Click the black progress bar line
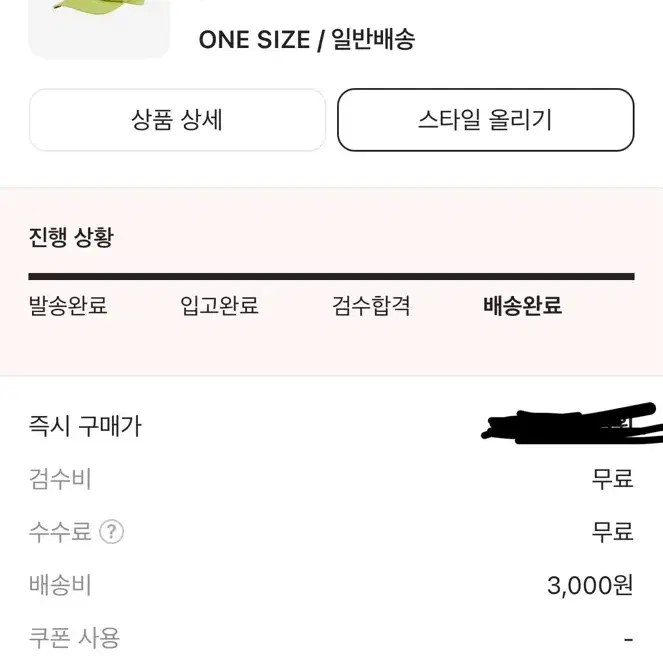The image size is (663, 663). pos(332,277)
